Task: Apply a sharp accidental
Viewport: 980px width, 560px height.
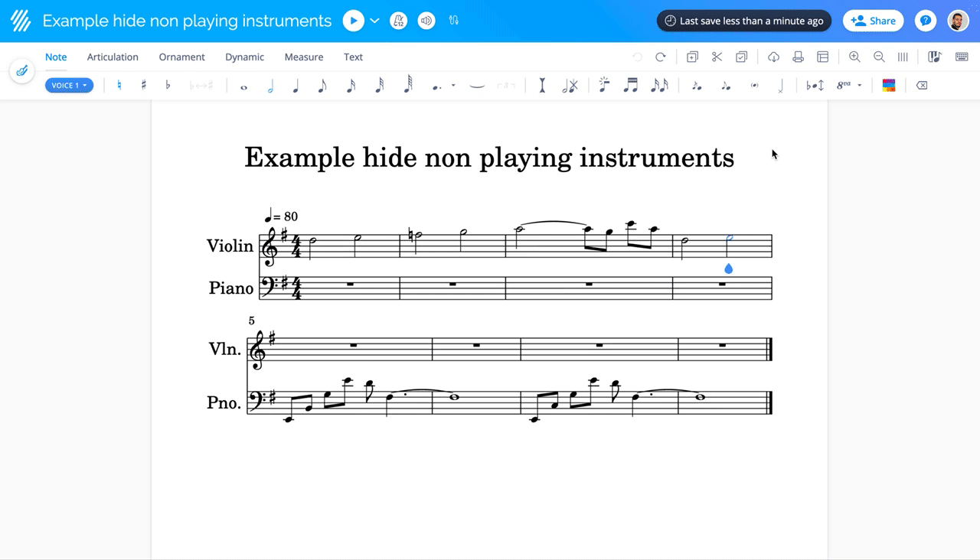Action: [143, 85]
